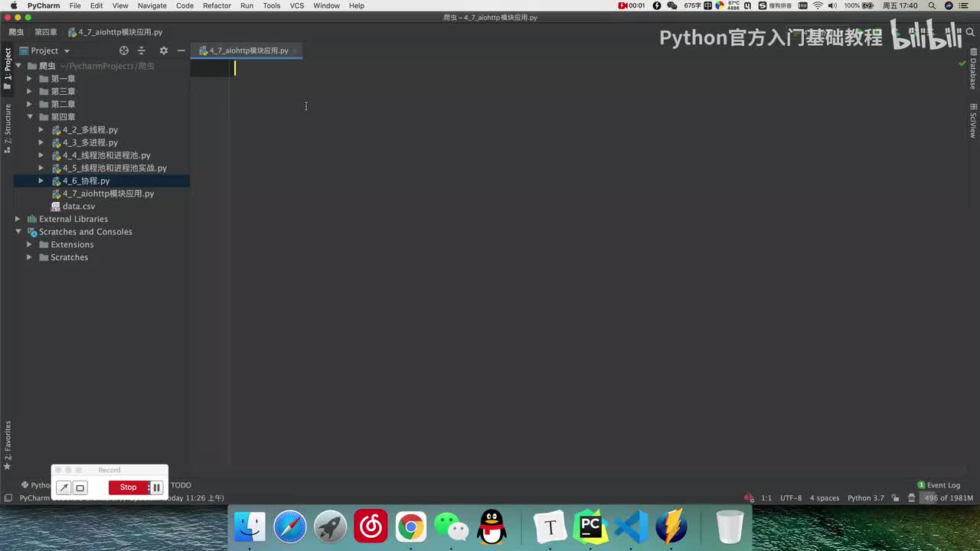Image resolution: width=980 pixels, height=551 pixels.
Task: Expand the 第三章 folder
Action: tap(30, 91)
